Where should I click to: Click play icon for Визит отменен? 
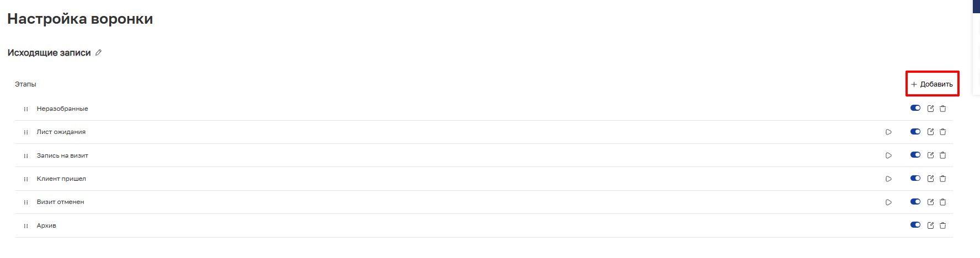[888, 202]
